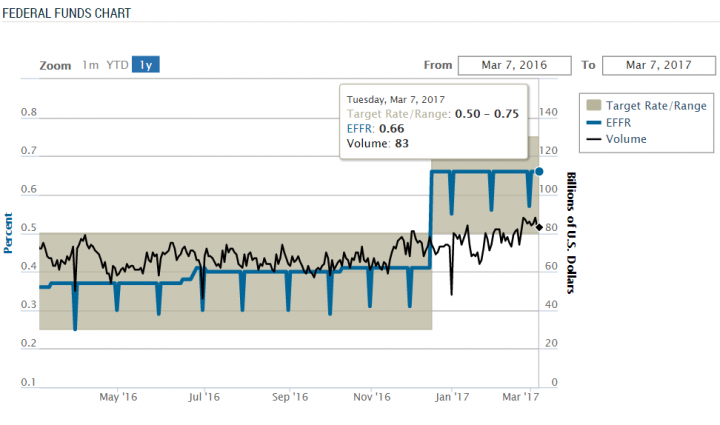The height and width of the screenshot is (425, 720).
Task: Click the Tuesday, Mar 7, 2017 tooltip date
Action: pos(395,100)
